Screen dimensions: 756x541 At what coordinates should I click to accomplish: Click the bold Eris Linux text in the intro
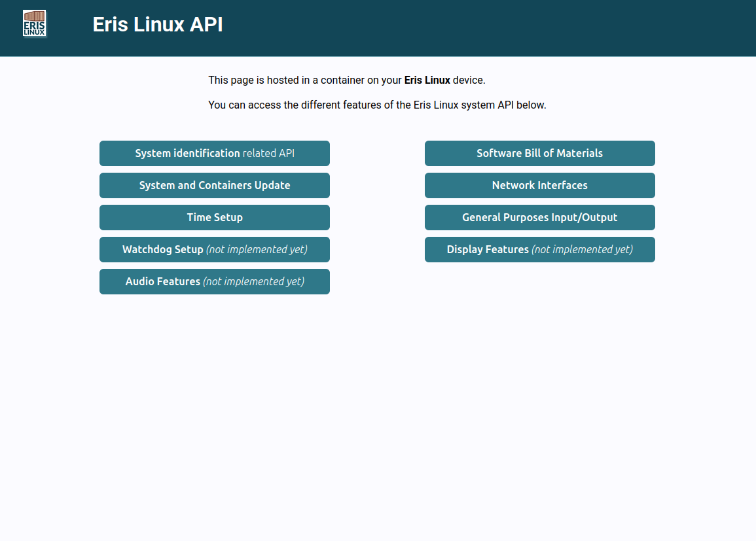tap(427, 80)
